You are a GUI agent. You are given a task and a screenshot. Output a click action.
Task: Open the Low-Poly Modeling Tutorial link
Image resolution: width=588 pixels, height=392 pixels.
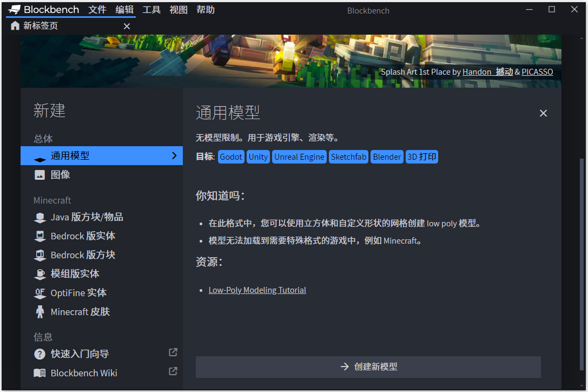coord(257,290)
